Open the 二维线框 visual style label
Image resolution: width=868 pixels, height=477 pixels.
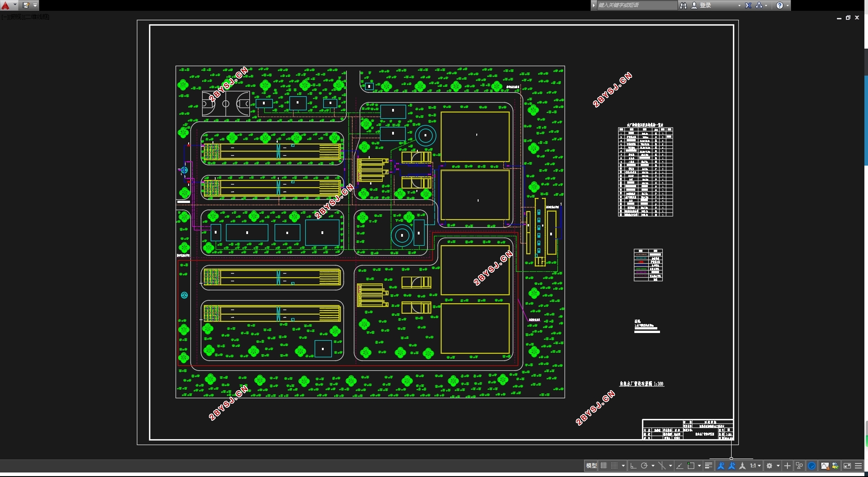coord(36,17)
